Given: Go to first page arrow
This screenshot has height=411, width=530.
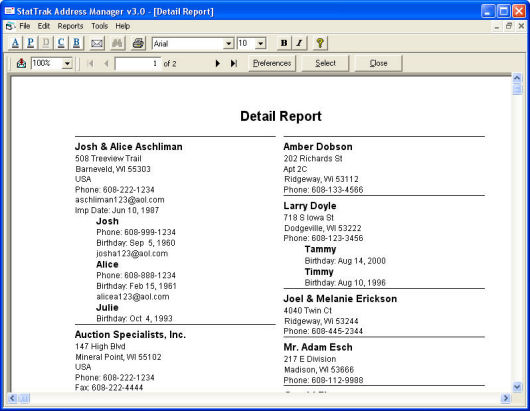Looking at the screenshot, I should 90,63.
